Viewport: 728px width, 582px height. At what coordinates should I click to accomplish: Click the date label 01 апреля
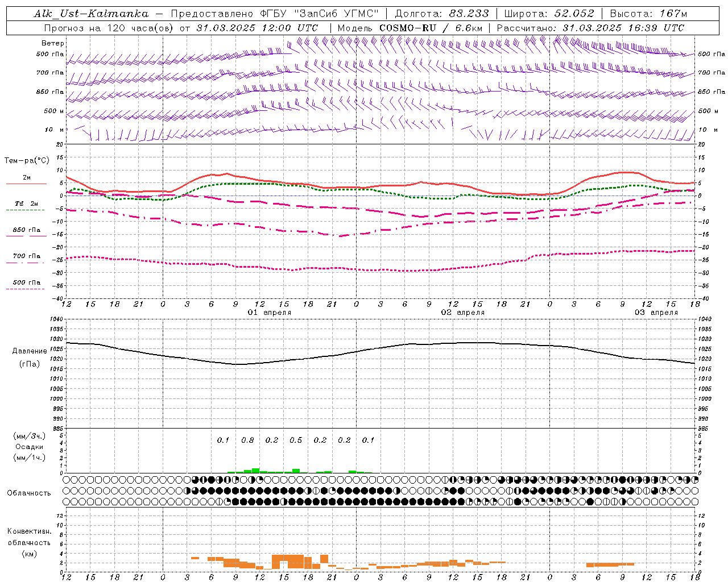270,313
